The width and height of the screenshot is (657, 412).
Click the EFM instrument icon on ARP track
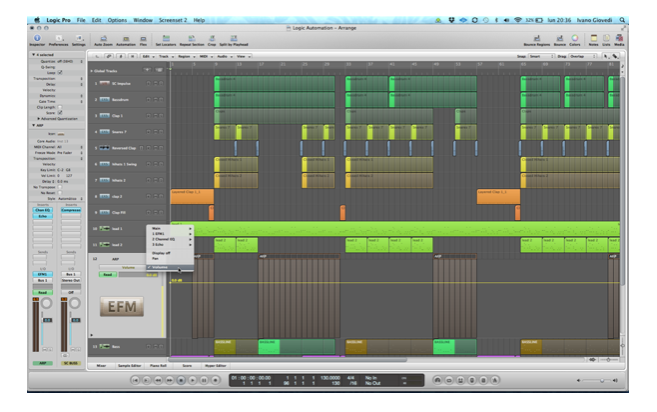tap(122, 307)
